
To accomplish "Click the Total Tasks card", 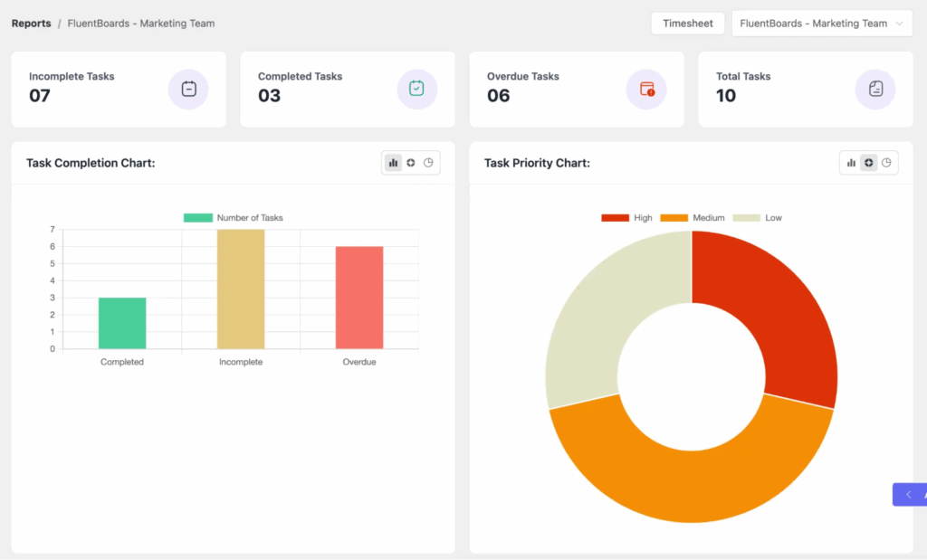I will [x=804, y=89].
